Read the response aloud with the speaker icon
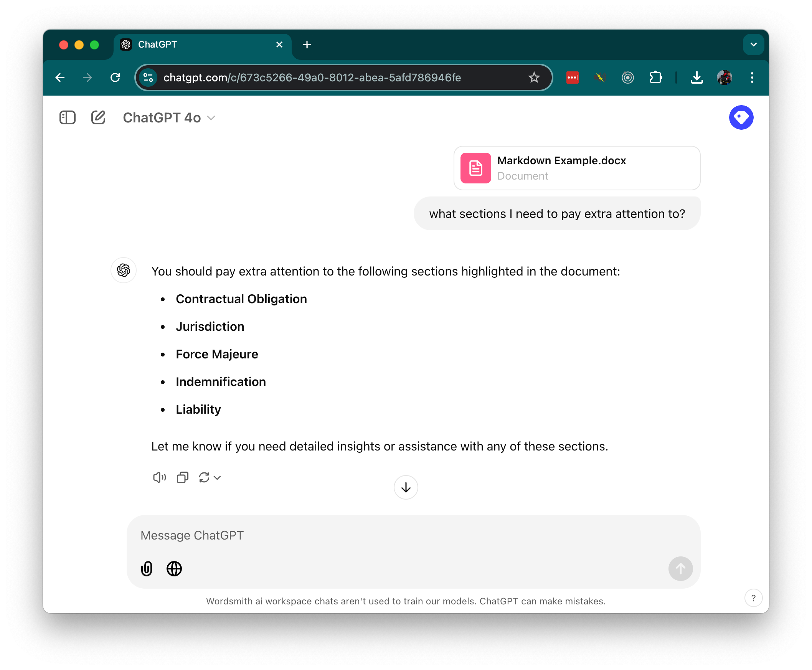 159,477
